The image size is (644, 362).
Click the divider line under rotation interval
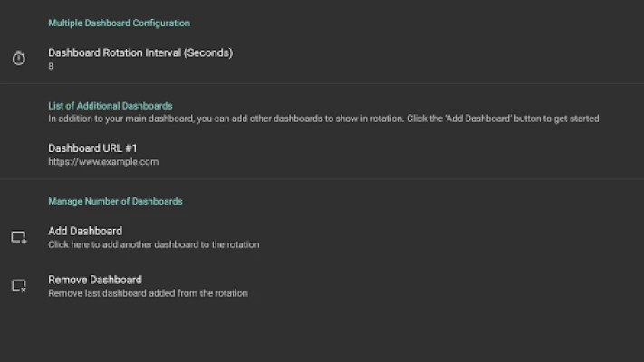pos(322,84)
